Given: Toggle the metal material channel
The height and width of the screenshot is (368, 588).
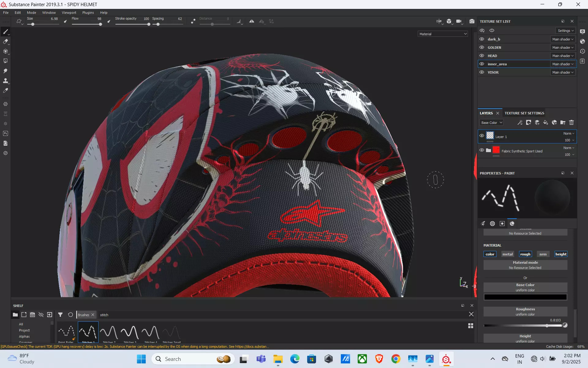Looking at the screenshot, I should (507, 254).
